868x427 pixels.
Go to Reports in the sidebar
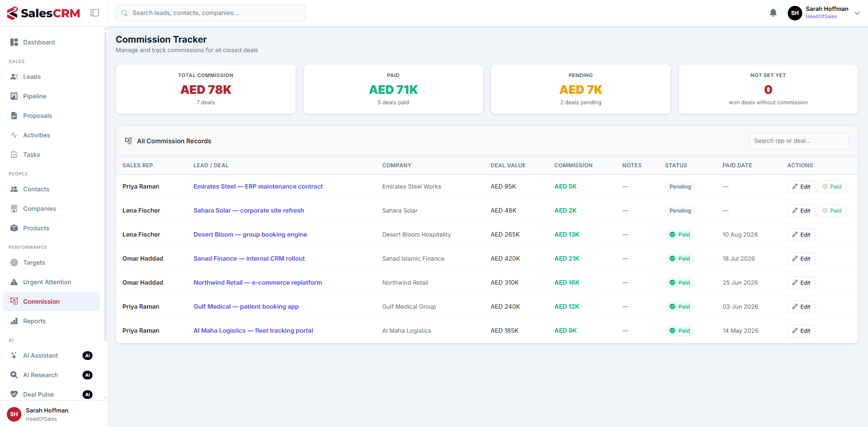(51, 321)
